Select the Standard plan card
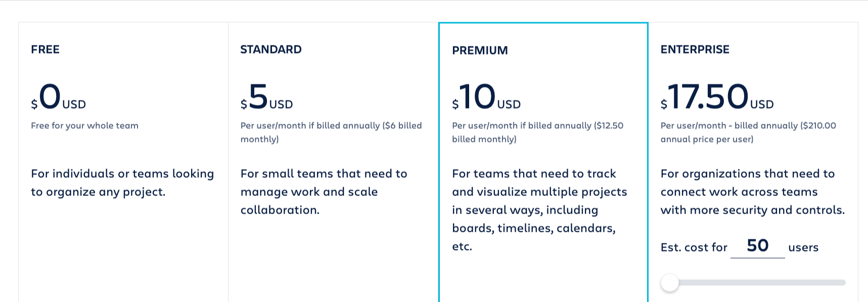This screenshot has height=302, width=868. pyautogui.click(x=334, y=152)
